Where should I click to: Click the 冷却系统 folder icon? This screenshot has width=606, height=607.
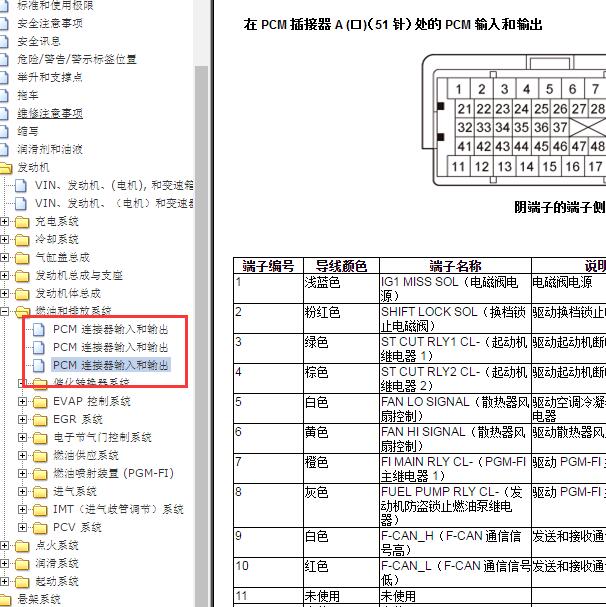(x=22, y=240)
